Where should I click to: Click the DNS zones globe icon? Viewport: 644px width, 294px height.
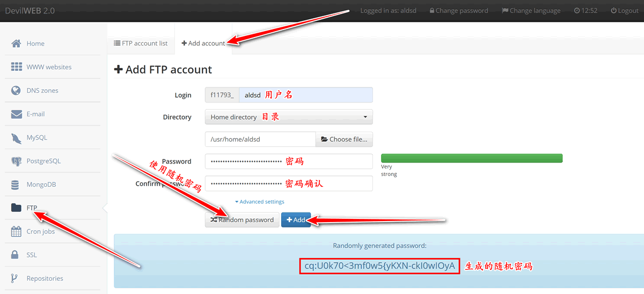click(x=16, y=91)
